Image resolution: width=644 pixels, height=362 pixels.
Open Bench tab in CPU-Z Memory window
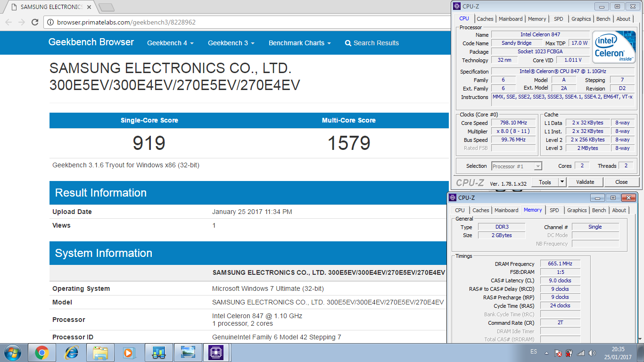click(x=599, y=210)
